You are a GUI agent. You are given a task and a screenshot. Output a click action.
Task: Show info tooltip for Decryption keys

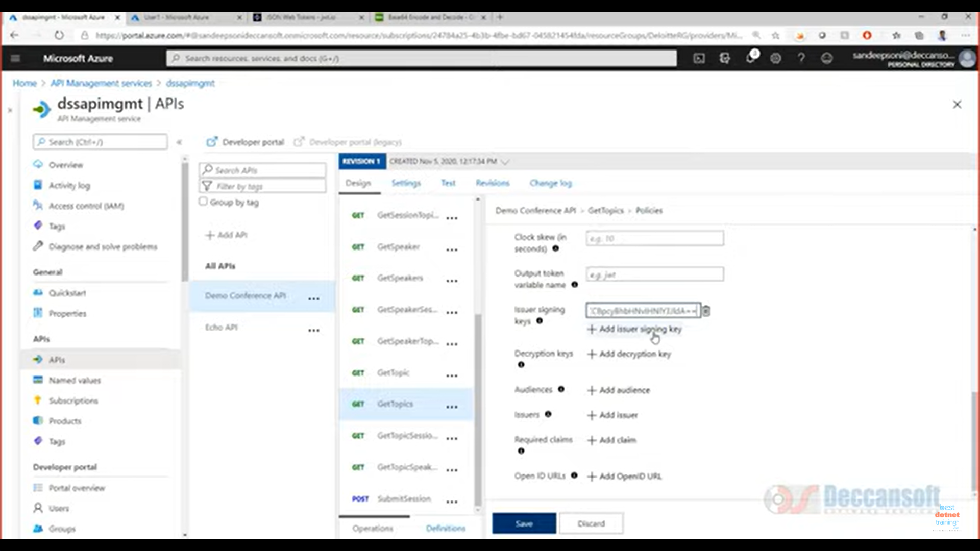[521, 365]
